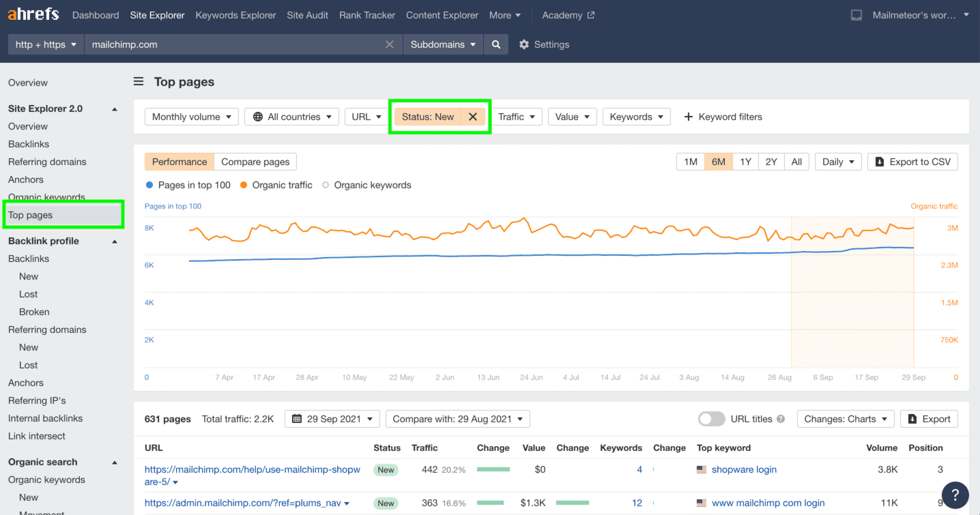Go to Dashboard
This screenshot has width=980, height=515.
96,15
